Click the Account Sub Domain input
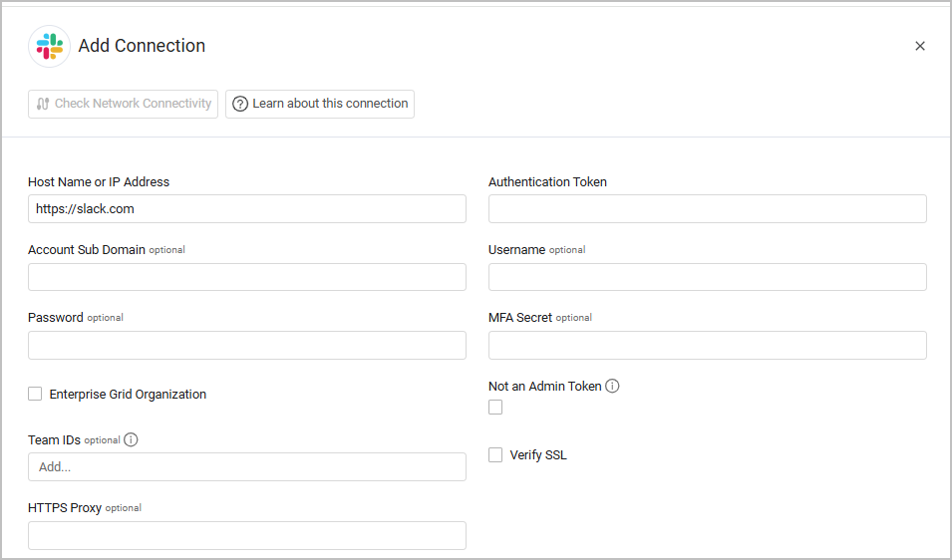 [247, 277]
